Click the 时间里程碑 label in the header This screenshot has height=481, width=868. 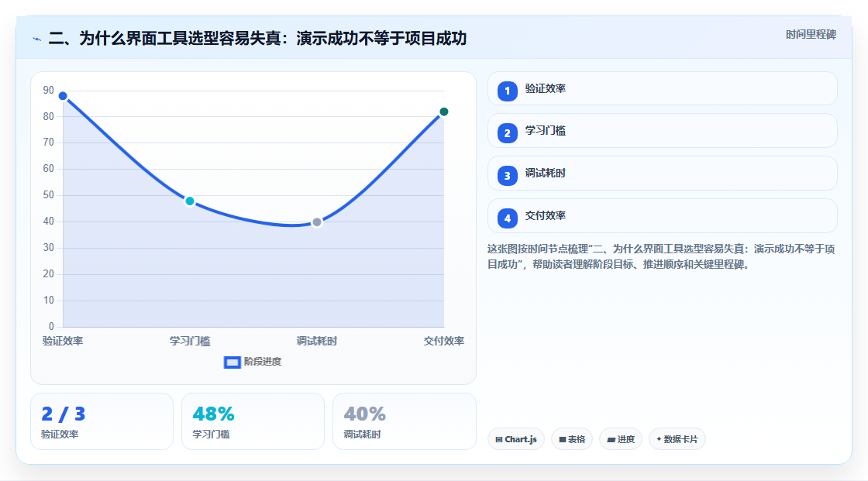click(x=811, y=34)
